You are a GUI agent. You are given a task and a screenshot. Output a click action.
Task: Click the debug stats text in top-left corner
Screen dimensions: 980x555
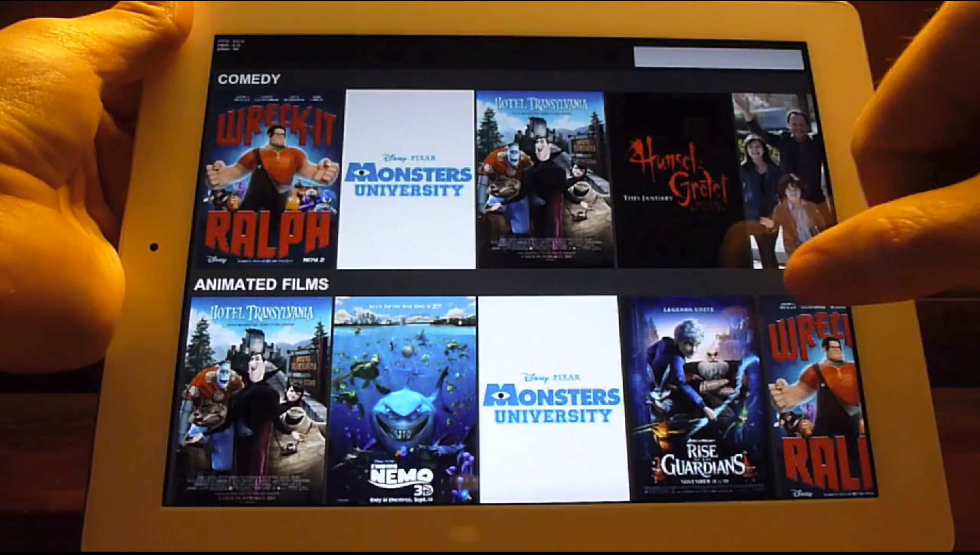tap(230, 45)
